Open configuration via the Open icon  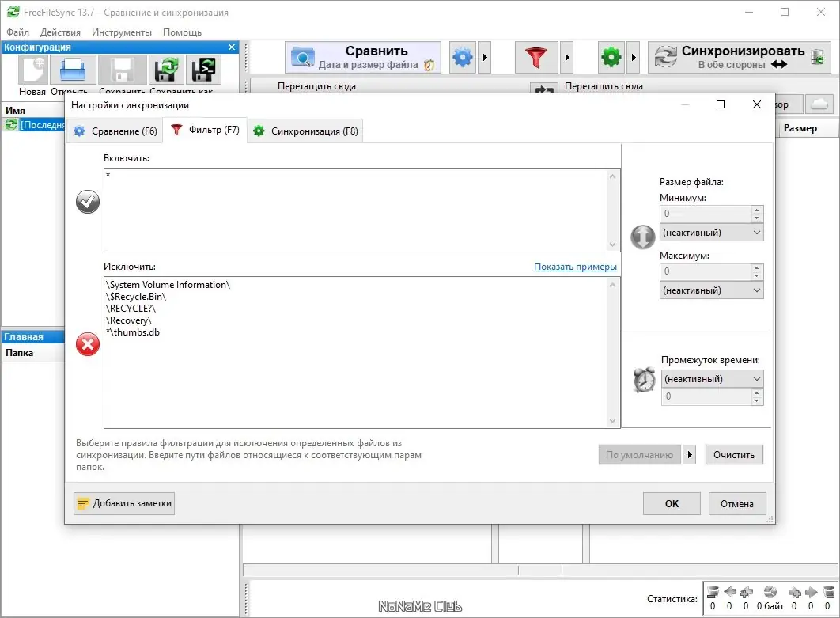coord(72,70)
